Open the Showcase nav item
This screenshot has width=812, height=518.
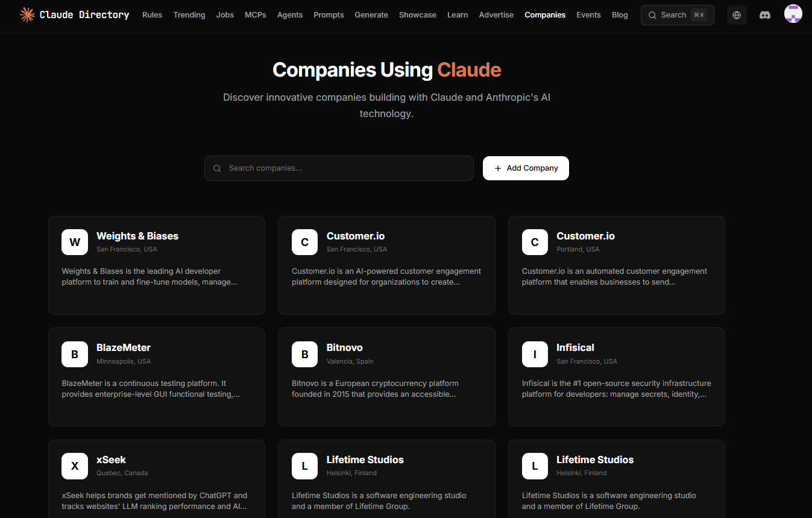(418, 15)
